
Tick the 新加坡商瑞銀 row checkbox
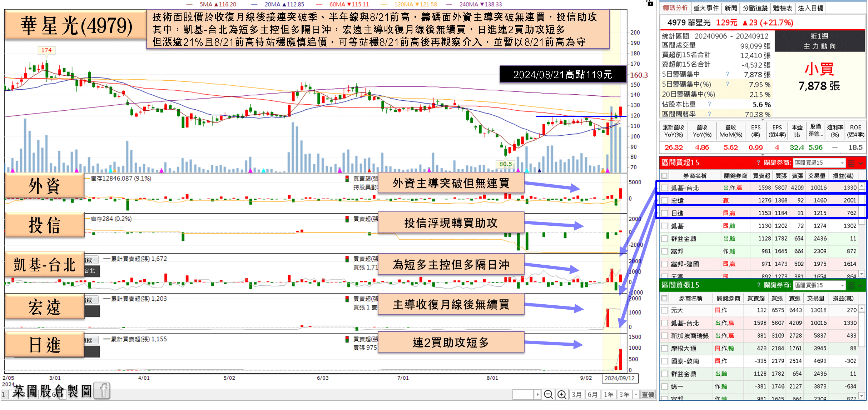[x=664, y=336]
